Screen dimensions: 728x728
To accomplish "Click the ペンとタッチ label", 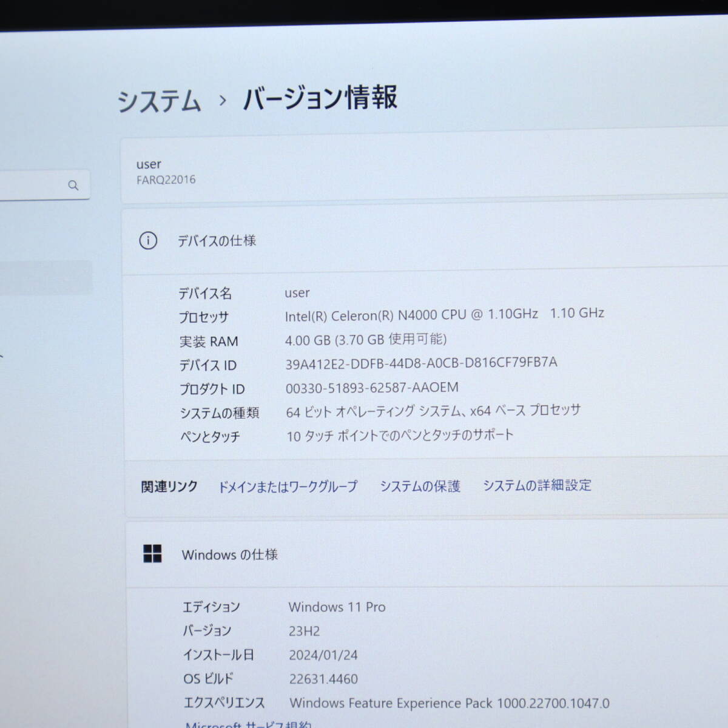I will click(x=210, y=437).
